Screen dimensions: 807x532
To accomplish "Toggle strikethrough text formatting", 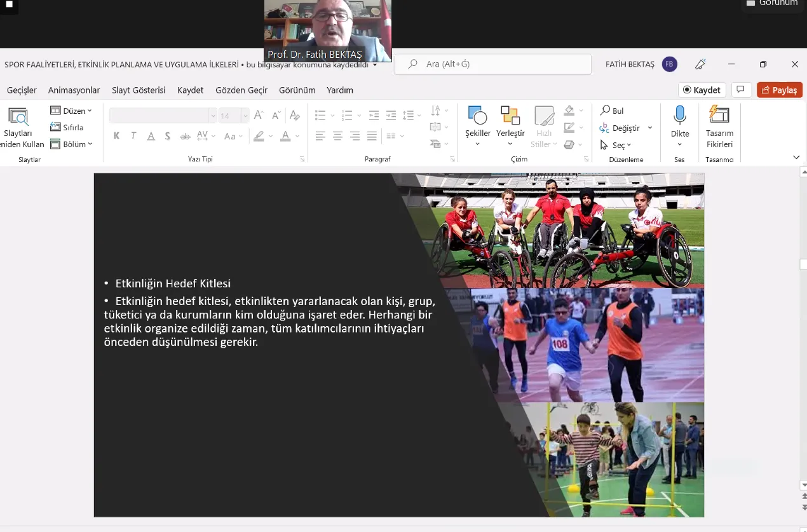I will pyautogui.click(x=185, y=136).
